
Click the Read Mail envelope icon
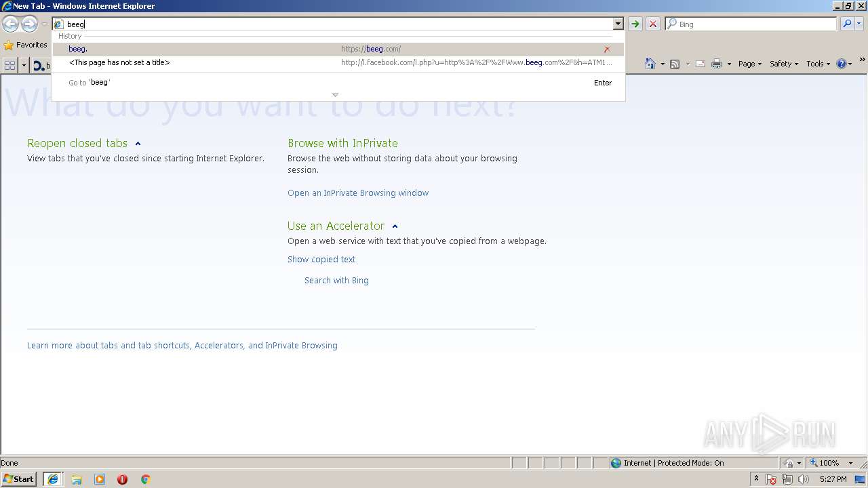(701, 64)
